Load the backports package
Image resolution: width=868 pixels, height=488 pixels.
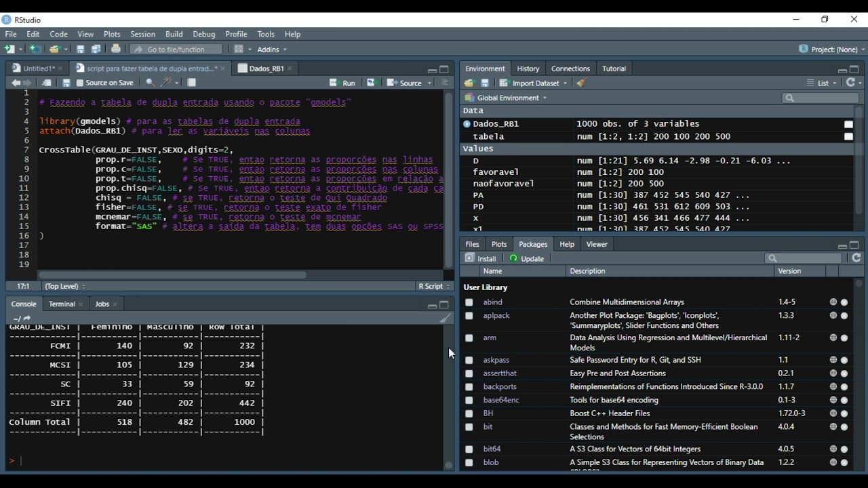pyautogui.click(x=469, y=387)
